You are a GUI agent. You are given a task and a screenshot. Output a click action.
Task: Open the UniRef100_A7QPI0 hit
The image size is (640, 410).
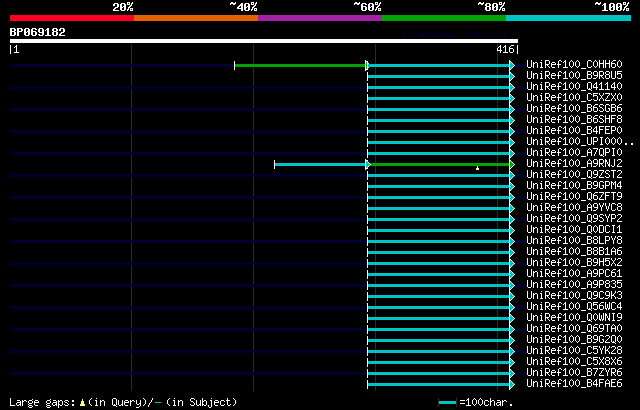[574, 153]
